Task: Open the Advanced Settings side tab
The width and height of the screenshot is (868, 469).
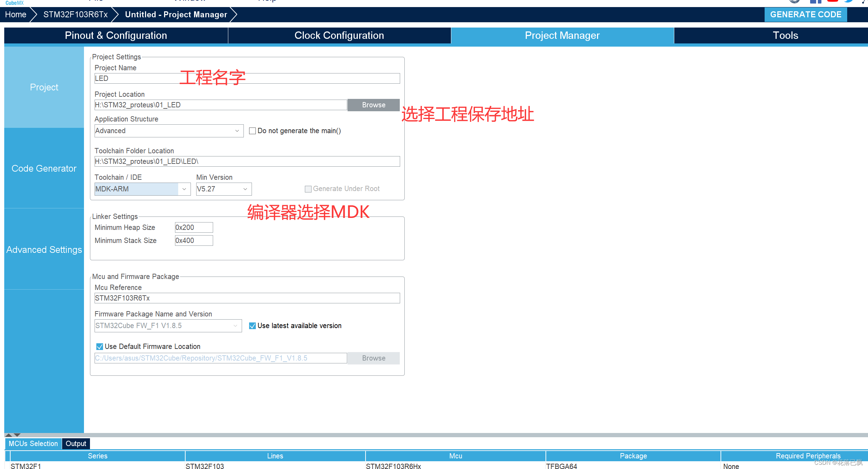Action: coord(44,250)
